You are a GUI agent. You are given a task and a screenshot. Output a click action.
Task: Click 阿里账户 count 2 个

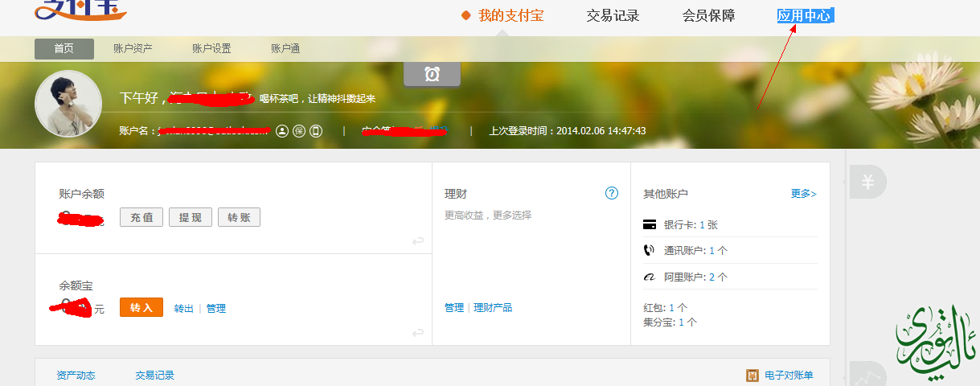(x=719, y=277)
